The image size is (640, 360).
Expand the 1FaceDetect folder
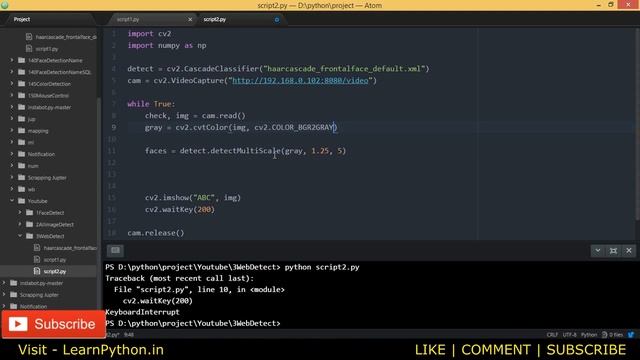20,213
